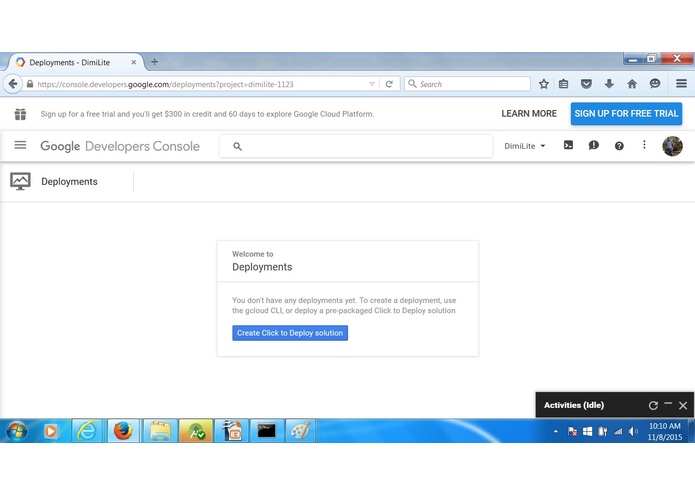Select the Deployments - DimiLite browser tab

75,62
